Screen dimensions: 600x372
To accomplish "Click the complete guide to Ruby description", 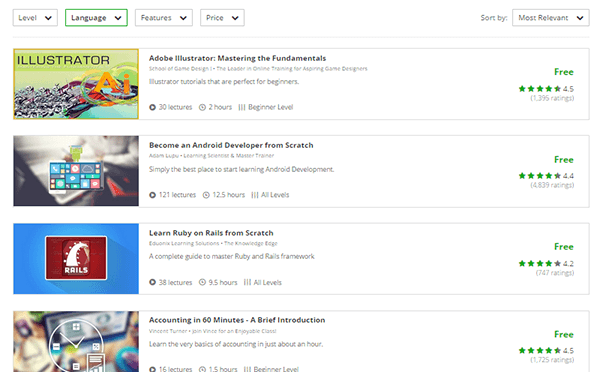I will coord(232,256).
